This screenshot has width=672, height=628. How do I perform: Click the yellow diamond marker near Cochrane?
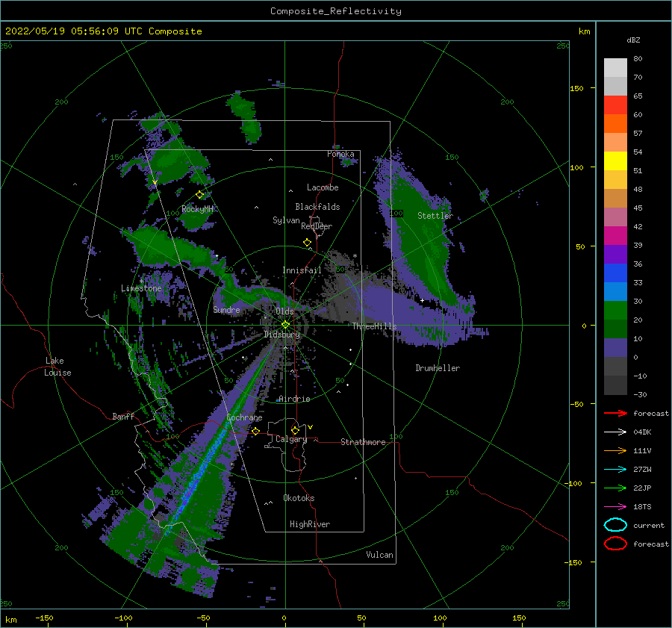click(256, 431)
